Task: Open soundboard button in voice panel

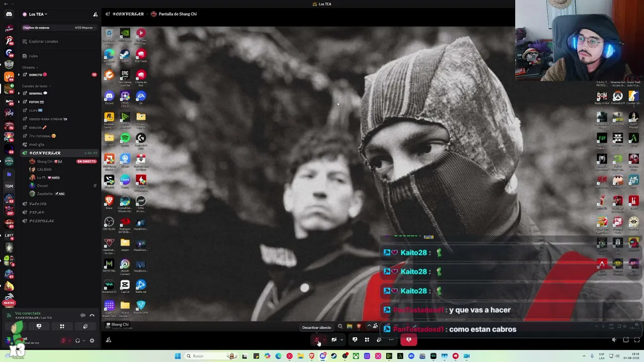Action: pyautogui.click(x=86, y=326)
